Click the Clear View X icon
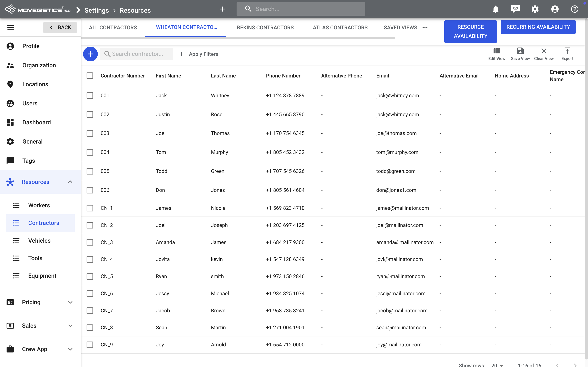588x367 pixels. pyautogui.click(x=544, y=51)
